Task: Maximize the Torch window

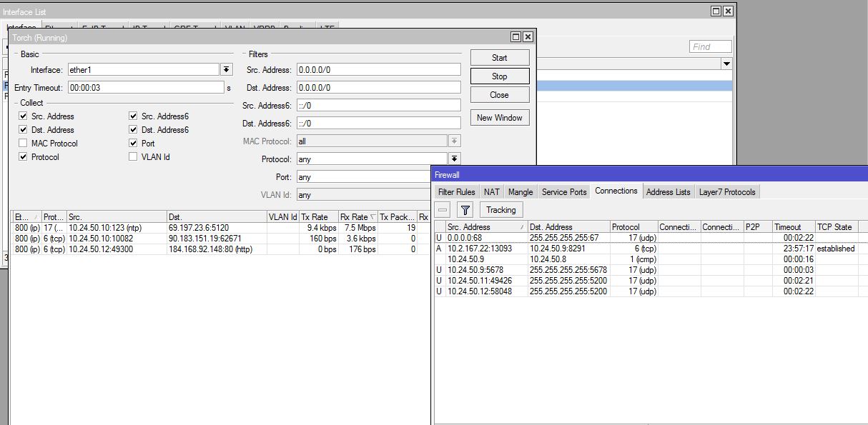Action: tap(516, 36)
